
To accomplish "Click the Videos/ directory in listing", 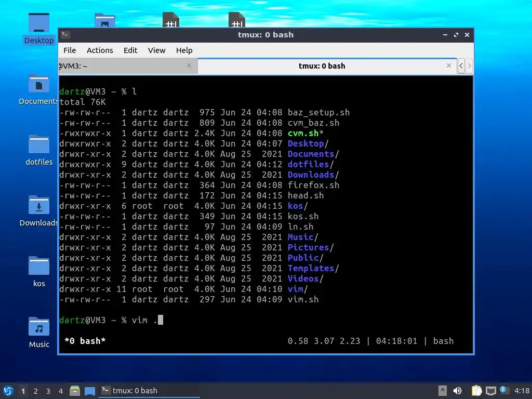I will tap(305, 278).
